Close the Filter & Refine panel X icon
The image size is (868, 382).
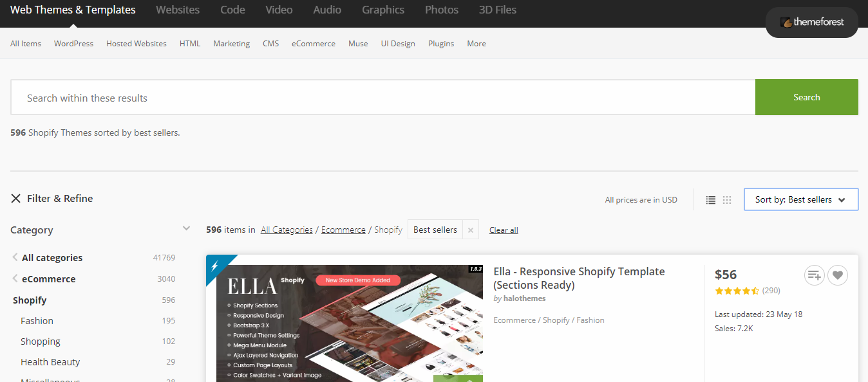click(16, 199)
